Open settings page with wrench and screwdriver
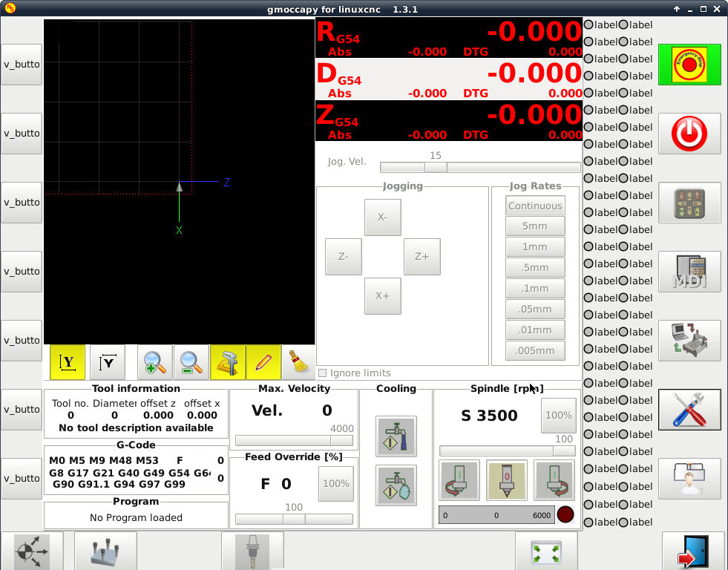The width and height of the screenshot is (728, 570). pos(689,410)
